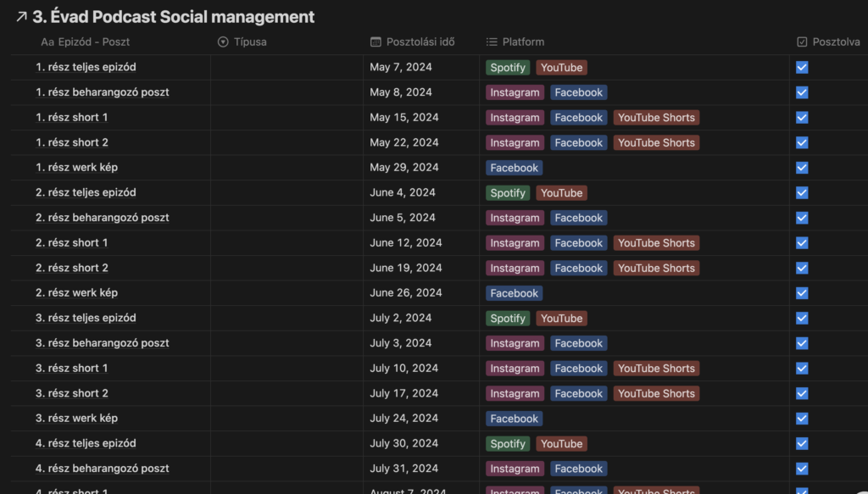Click the Típusa select-property icon
The width and height of the screenshot is (868, 494).
[223, 42]
